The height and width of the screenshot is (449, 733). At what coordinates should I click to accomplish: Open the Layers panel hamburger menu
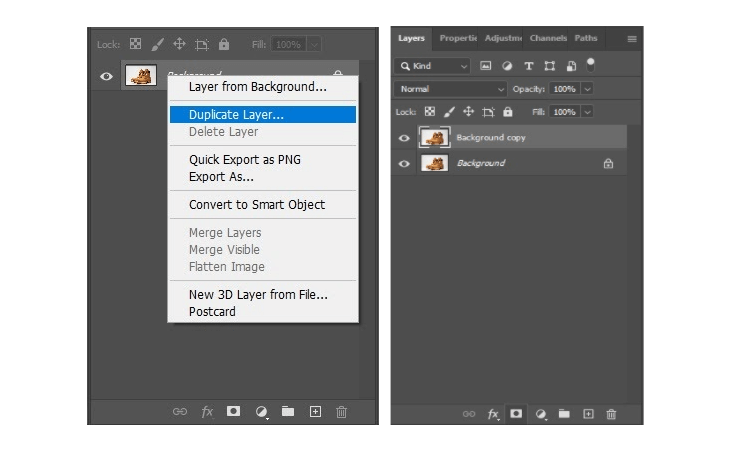[x=631, y=39]
